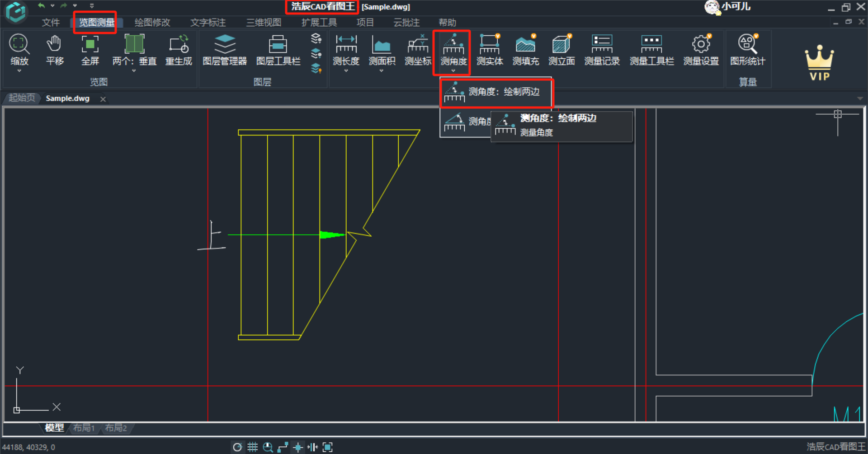868x454 pixels.
Task: Open 测量设置 measurement settings
Action: tap(701, 49)
